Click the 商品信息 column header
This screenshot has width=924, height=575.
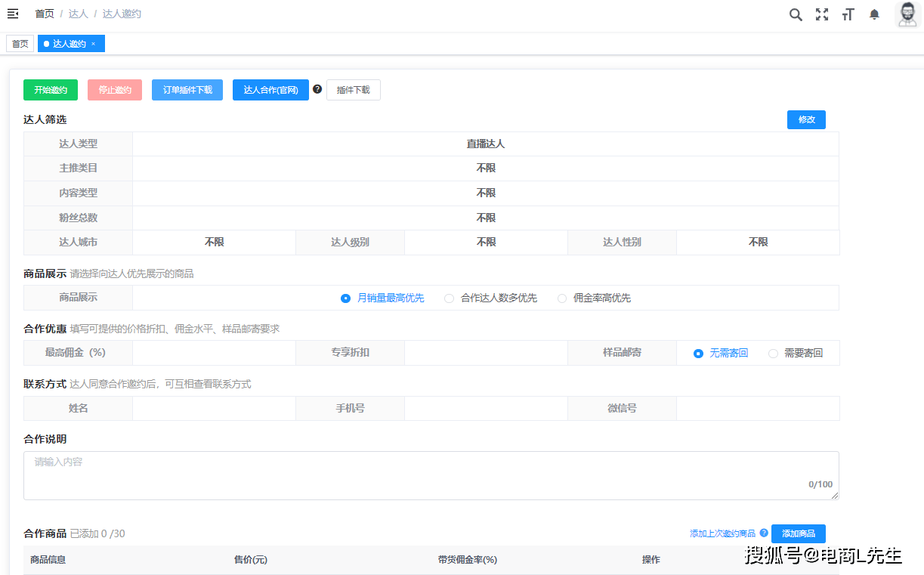(48, 560)
